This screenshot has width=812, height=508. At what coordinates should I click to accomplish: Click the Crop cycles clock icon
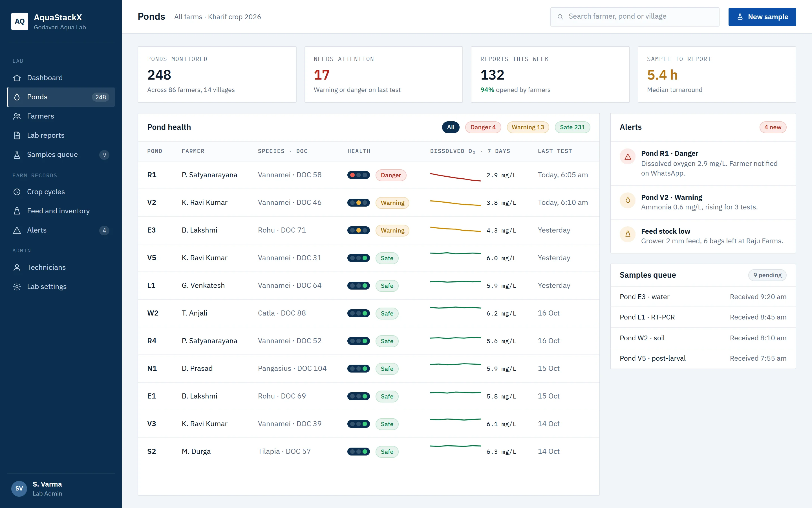coord(17,192)
